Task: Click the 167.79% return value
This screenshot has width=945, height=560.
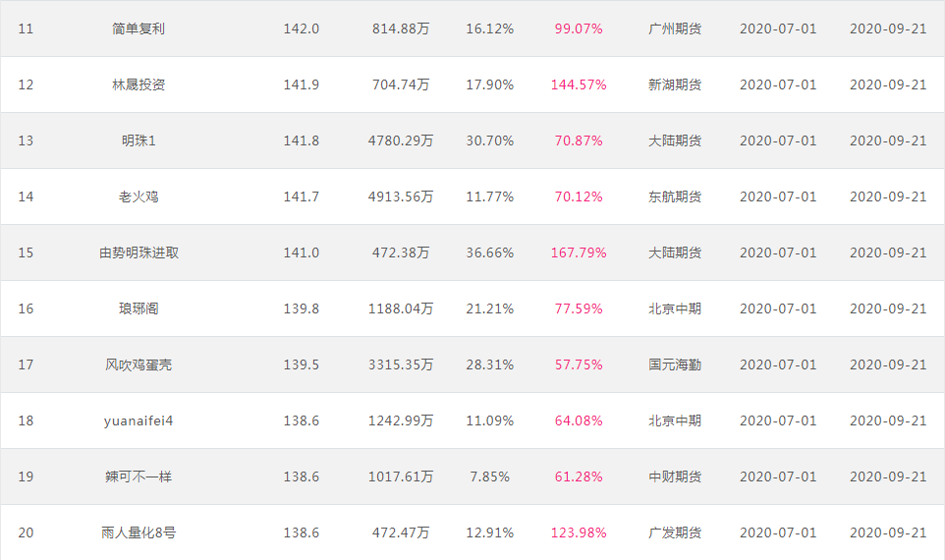Action: pyautogui.click(x=578, y=252)
